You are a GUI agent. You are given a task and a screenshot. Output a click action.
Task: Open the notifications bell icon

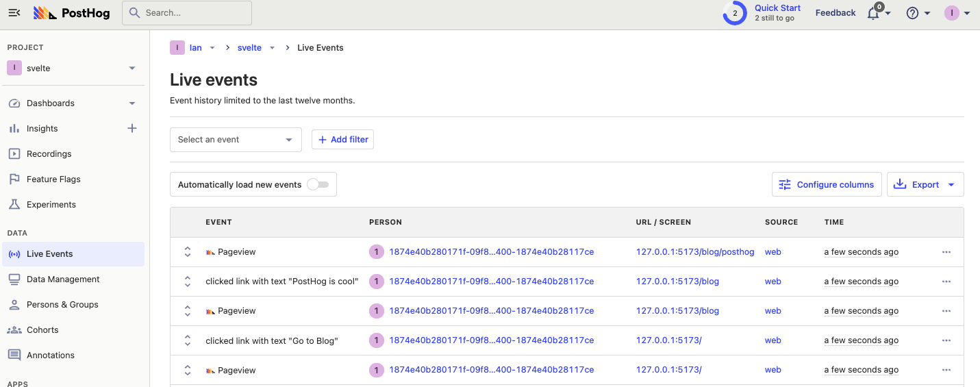873,13
